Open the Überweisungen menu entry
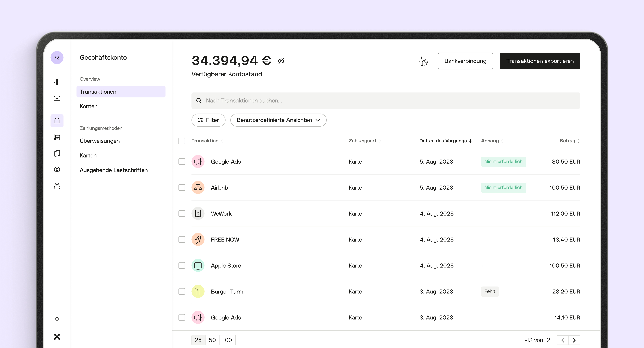Viewport: 644px width, 348px height. [x=100, y=141]
